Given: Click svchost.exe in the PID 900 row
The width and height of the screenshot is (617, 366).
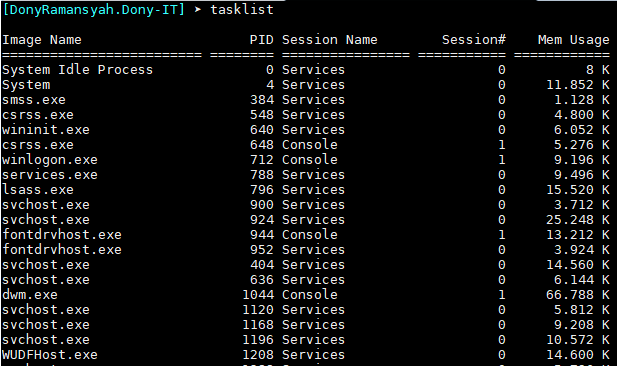Looking at the screenshot, I should (46, 205).
